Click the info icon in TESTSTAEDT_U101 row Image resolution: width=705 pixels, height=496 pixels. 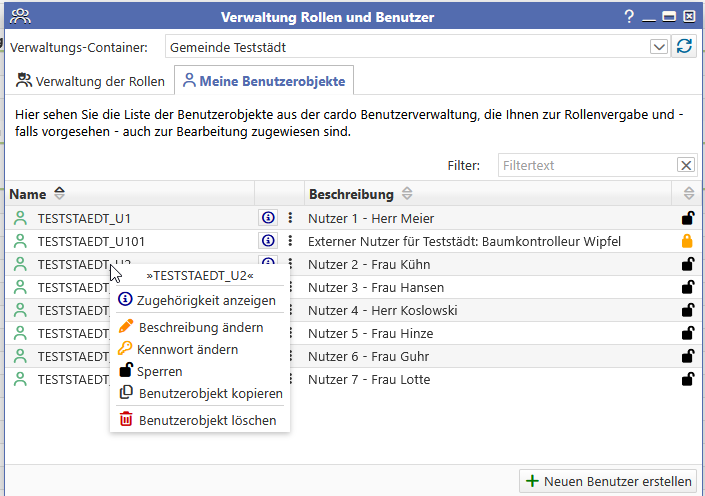[x=267, y=241]
